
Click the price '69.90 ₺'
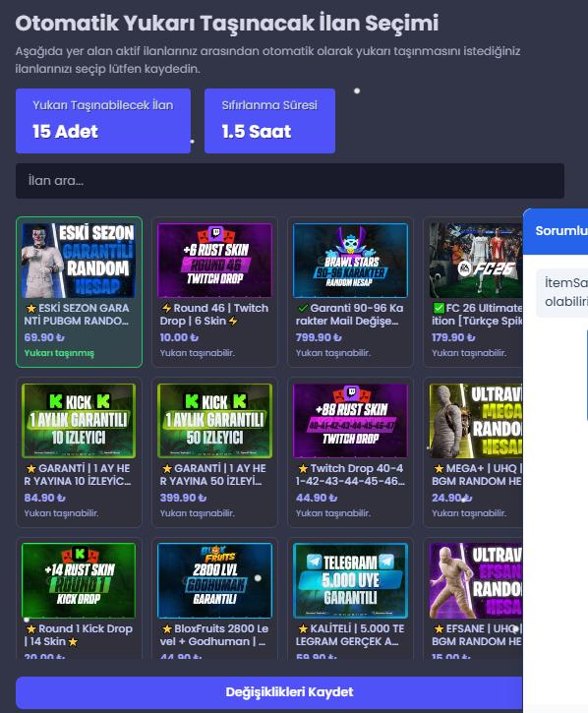point(44,337)
